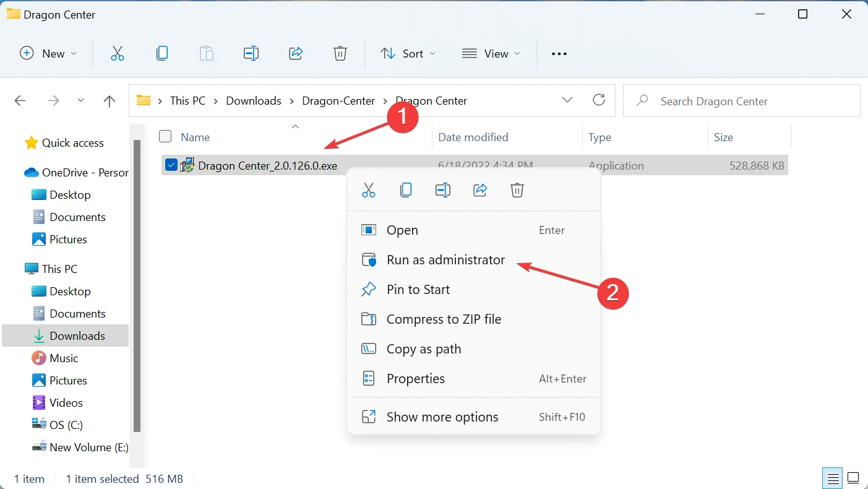This screenshot has height=489, width=868.
Task: Click the Rename icon in the toolbar
Action: [251, 54]
